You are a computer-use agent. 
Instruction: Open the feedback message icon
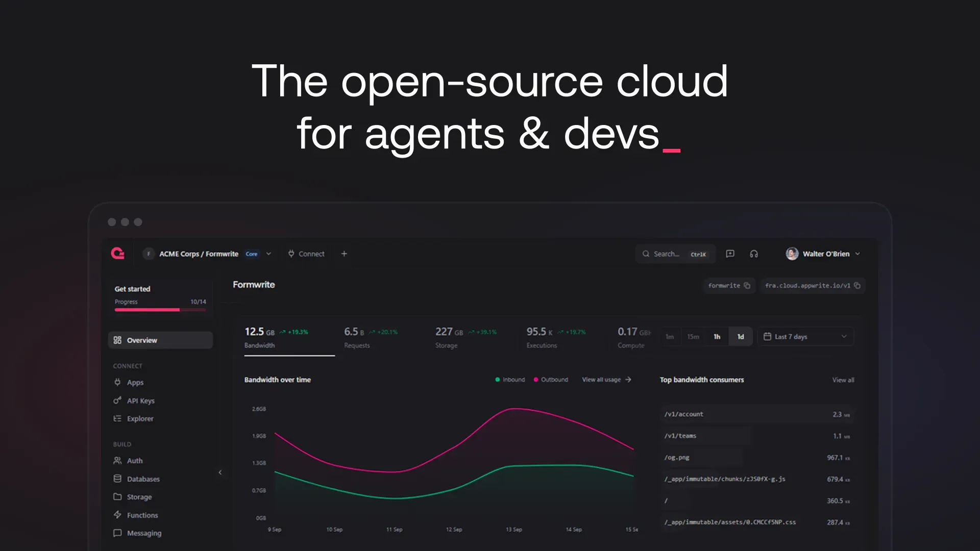tap(730, 254)
